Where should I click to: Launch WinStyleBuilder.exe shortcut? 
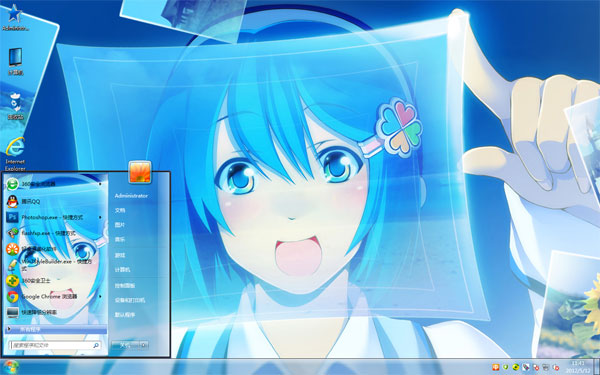point(55,265)
